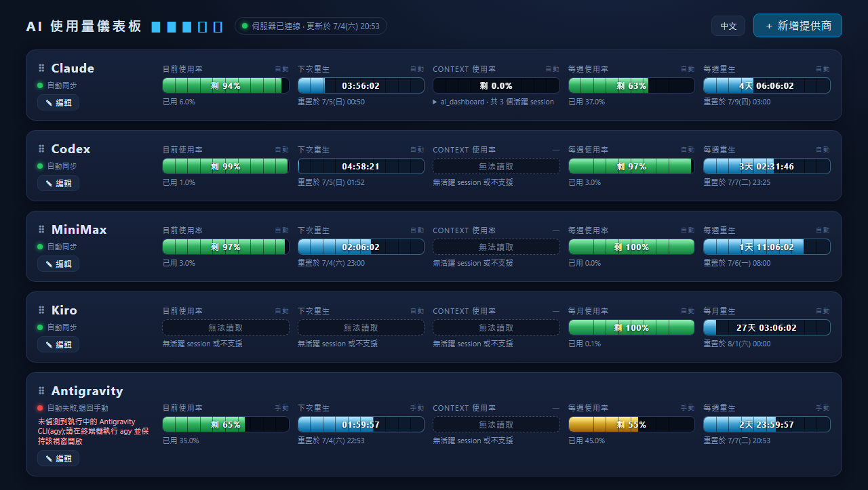
Task: Click the server status pill 伺服器已連線
Action: pos(311,26)
